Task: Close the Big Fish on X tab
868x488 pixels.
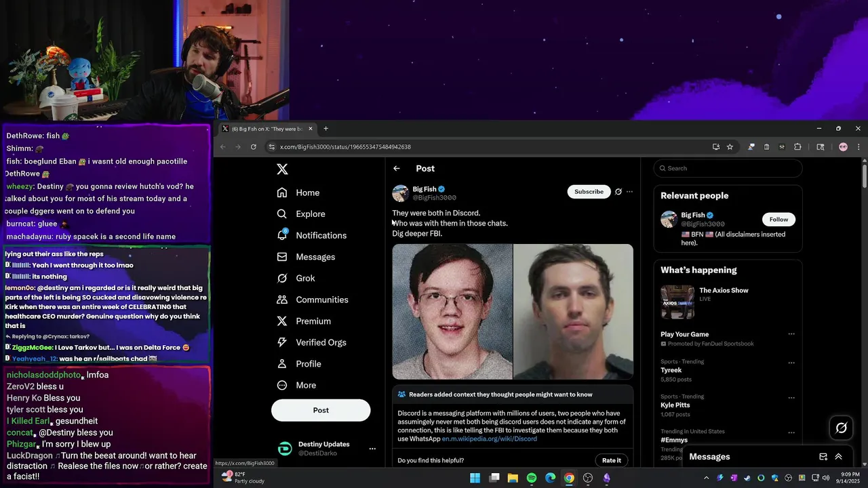Action: (x=311, y=129)
